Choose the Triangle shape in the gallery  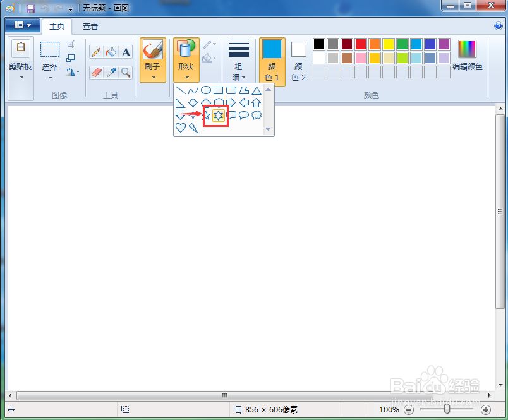[x=257, y=90]
